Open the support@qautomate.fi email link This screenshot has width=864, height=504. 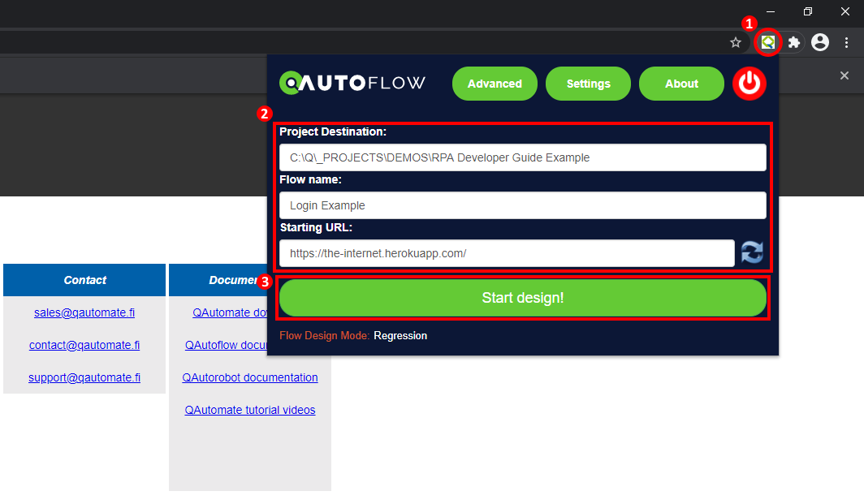point(84,378)
